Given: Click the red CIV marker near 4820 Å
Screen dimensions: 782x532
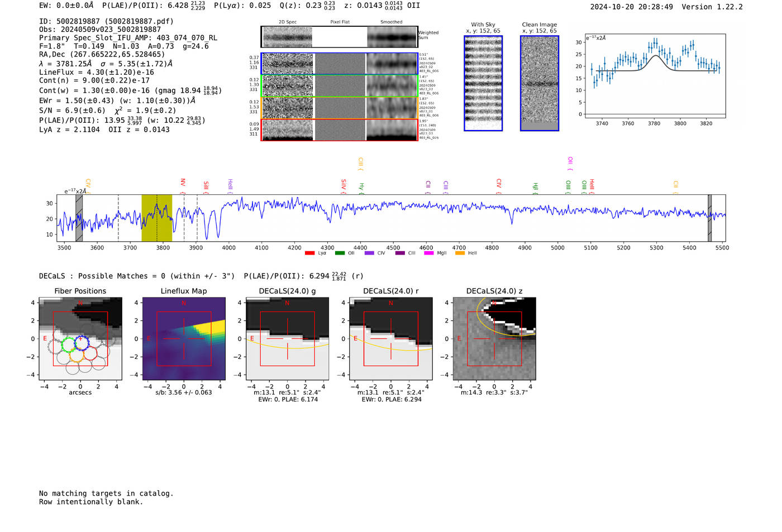Looking at the screenshot, I should pos(499,183).
